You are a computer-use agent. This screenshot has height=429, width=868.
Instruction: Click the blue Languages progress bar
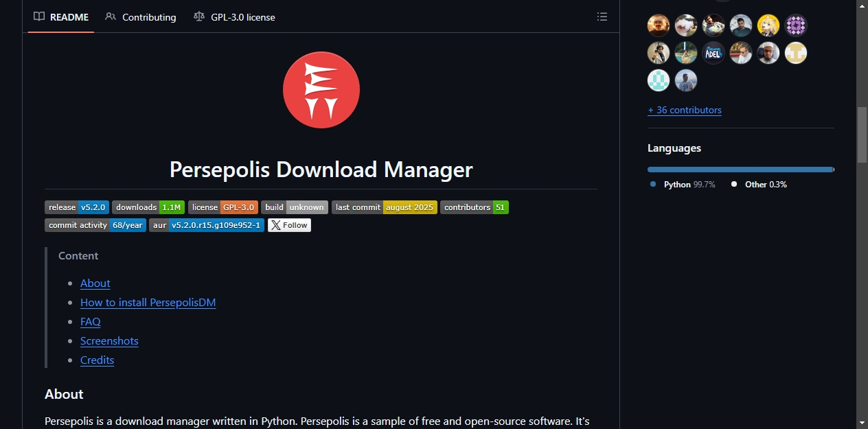click(740, 169)
